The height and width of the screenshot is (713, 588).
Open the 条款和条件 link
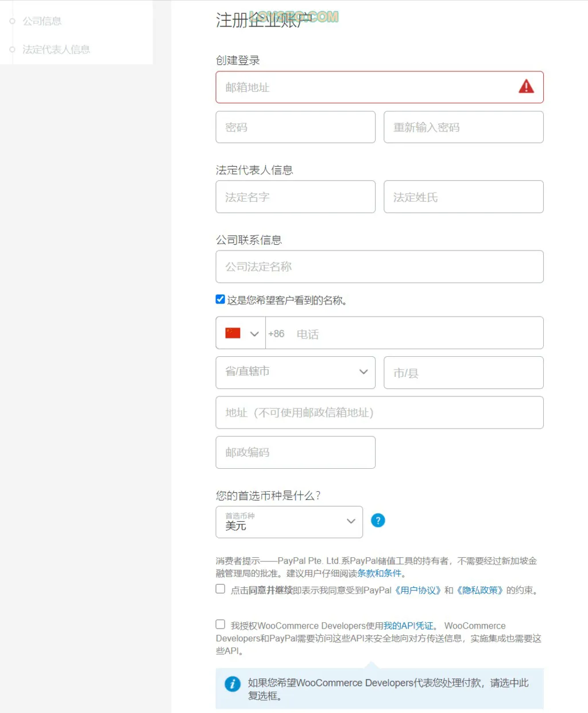379,573
